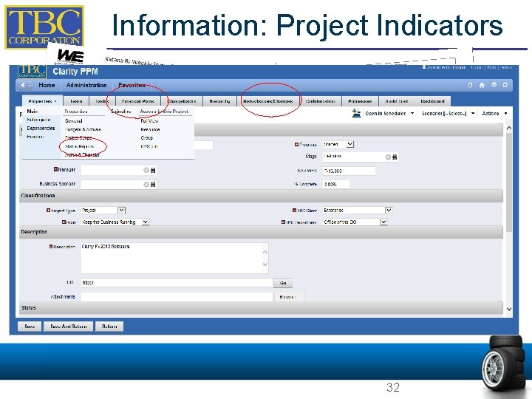Open the Home menu
Viewport: 532px width, 399px height.
(x=47, y=85)
